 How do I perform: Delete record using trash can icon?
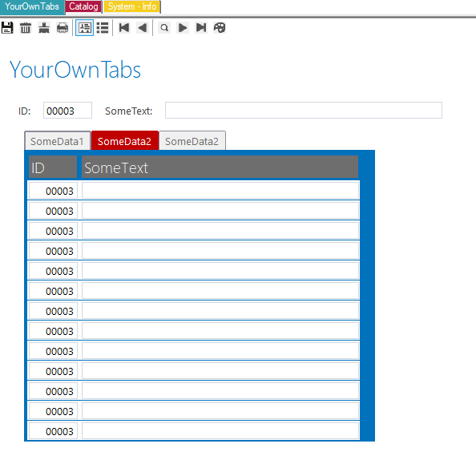pos(26,27)
